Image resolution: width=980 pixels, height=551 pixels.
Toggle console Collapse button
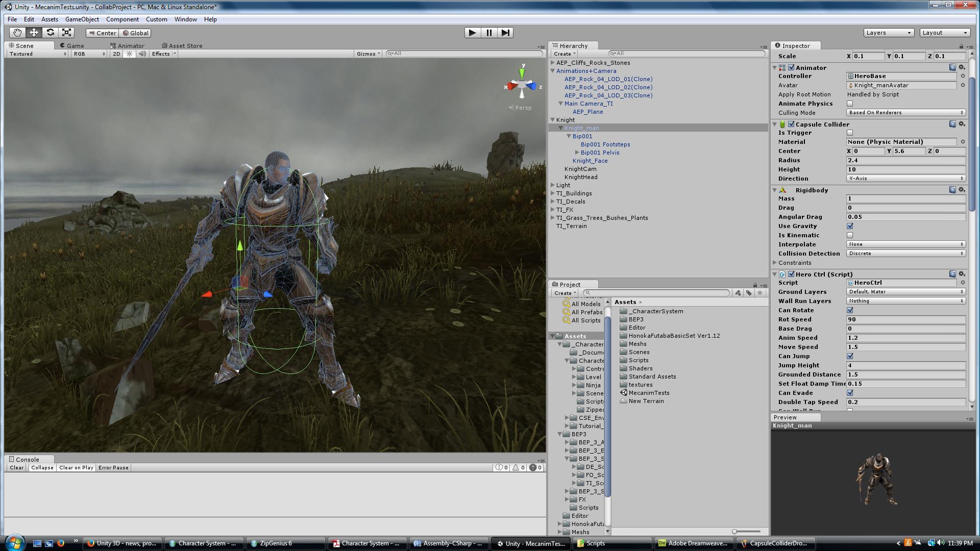[x=42, y=467]
